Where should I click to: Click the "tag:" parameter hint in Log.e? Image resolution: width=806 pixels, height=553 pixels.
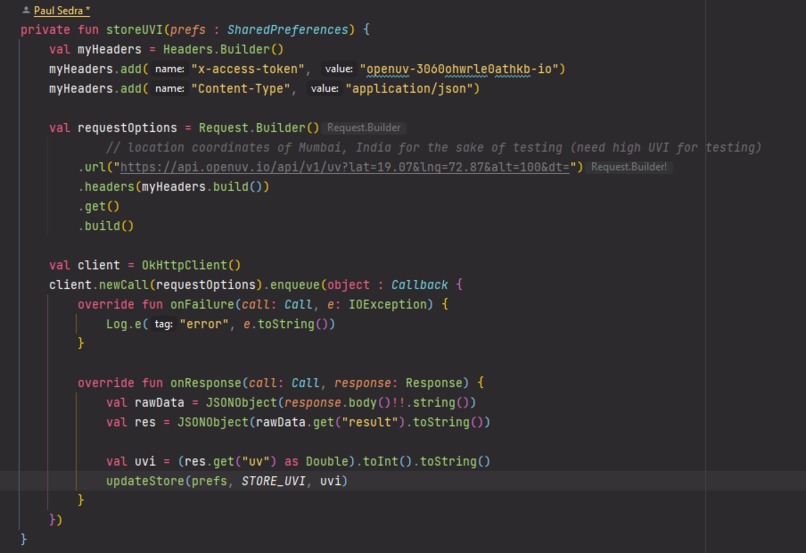point(163,324)
